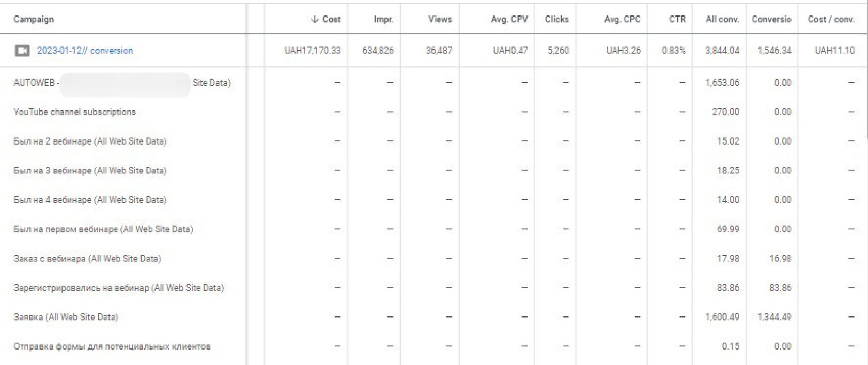Click the AUTOWEB conversion segment row
This screenshot has width=868, height=365.
pos(433,83)
